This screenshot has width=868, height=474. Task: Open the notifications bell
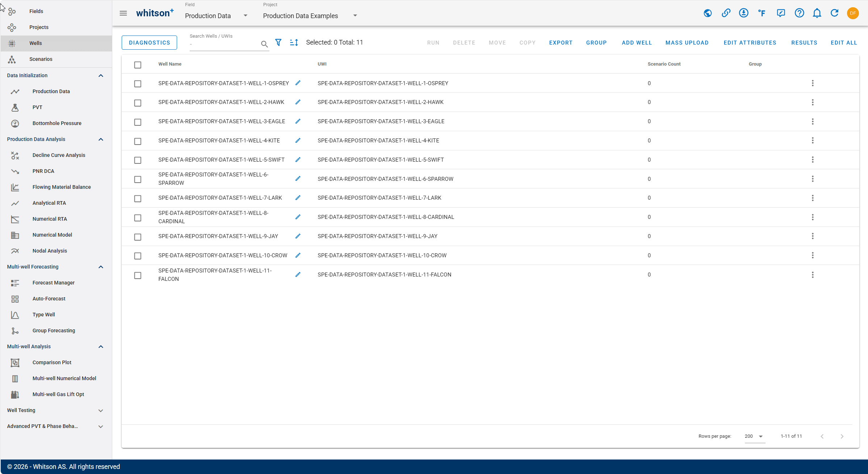pyautogui.click(x=817, y=13)
